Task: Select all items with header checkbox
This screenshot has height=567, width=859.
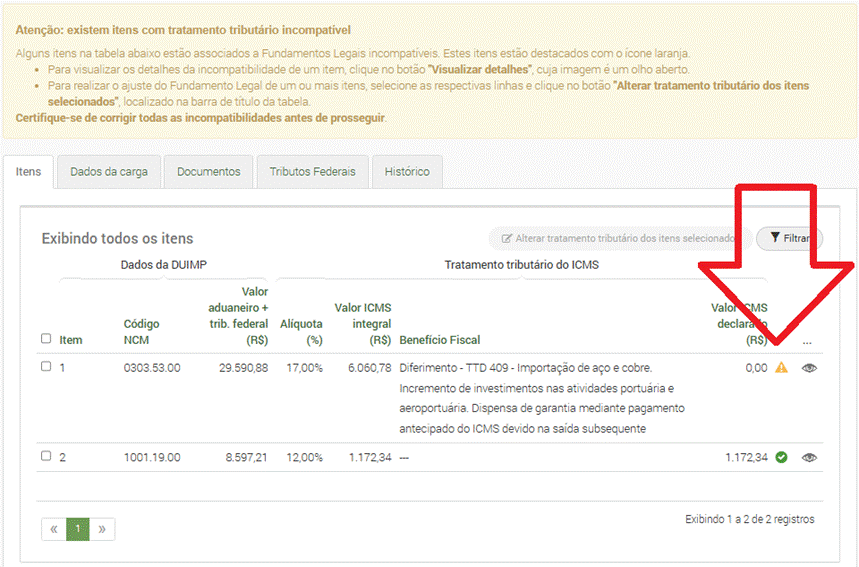Action: (x=46, y=339)
